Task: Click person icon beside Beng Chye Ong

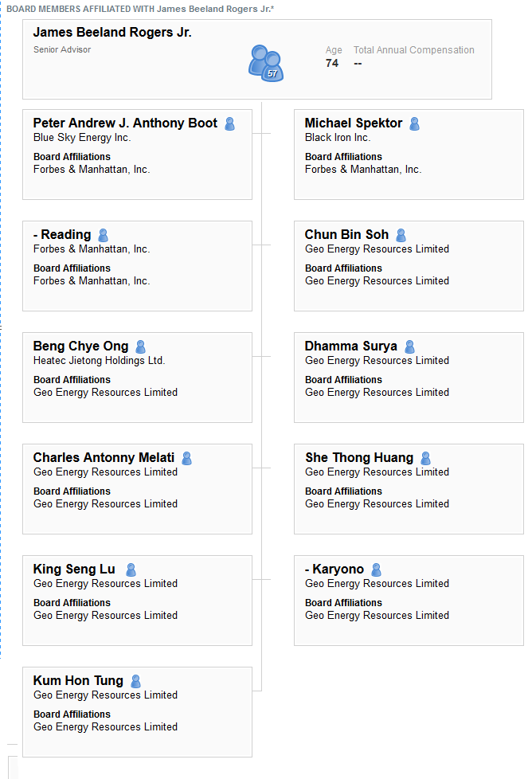Action: pyautogui.click(x=141, y=346)
